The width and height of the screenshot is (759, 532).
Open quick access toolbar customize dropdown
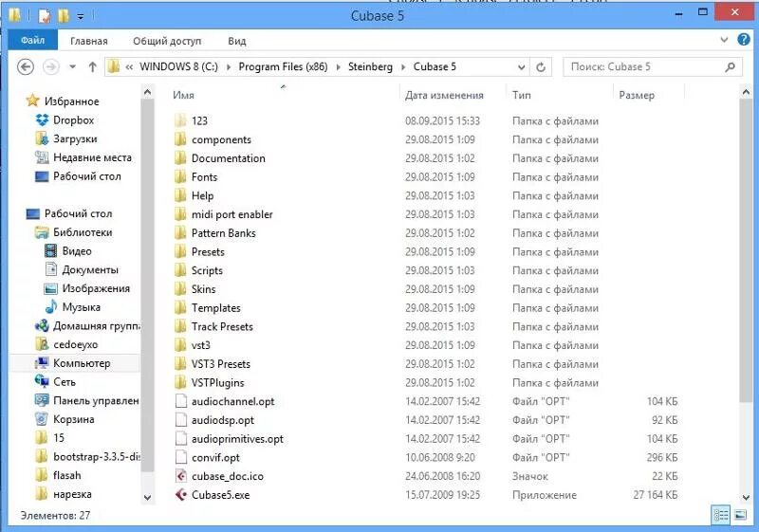[81, 16]
